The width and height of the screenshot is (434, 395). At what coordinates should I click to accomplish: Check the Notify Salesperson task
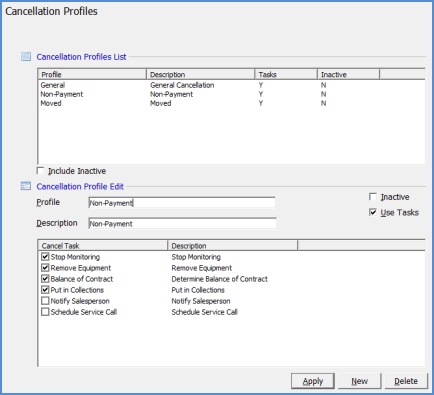(45, 301)
